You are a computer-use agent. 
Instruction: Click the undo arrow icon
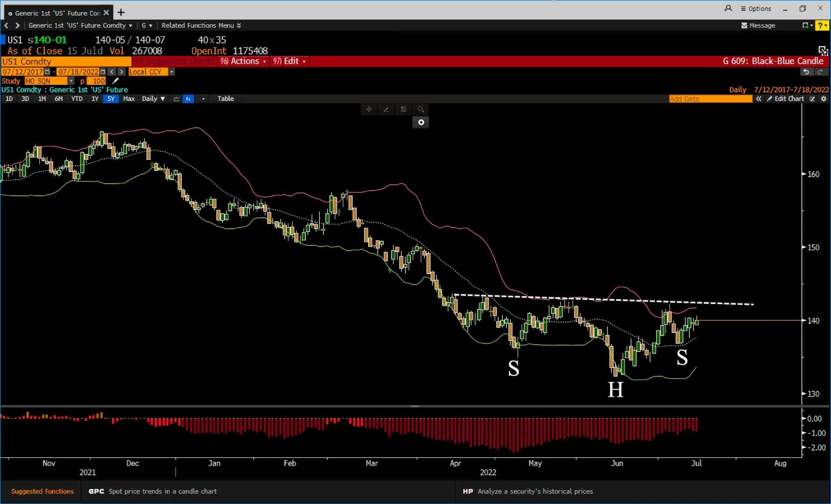tap(806, 72)
